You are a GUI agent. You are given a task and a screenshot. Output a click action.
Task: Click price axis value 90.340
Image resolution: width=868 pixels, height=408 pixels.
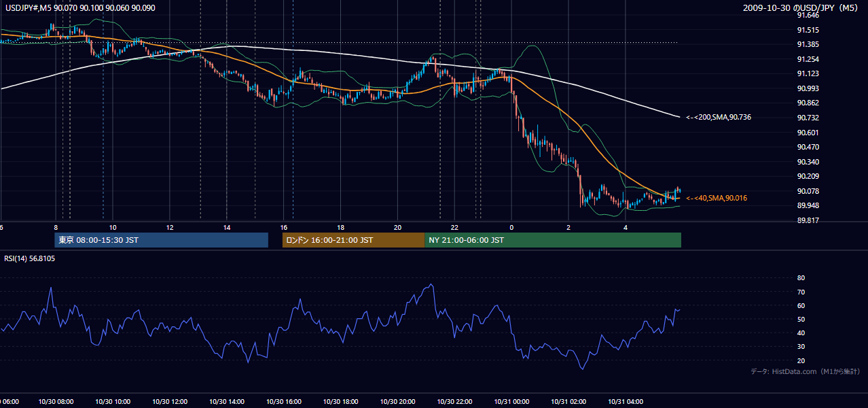(x=808, y=162)
